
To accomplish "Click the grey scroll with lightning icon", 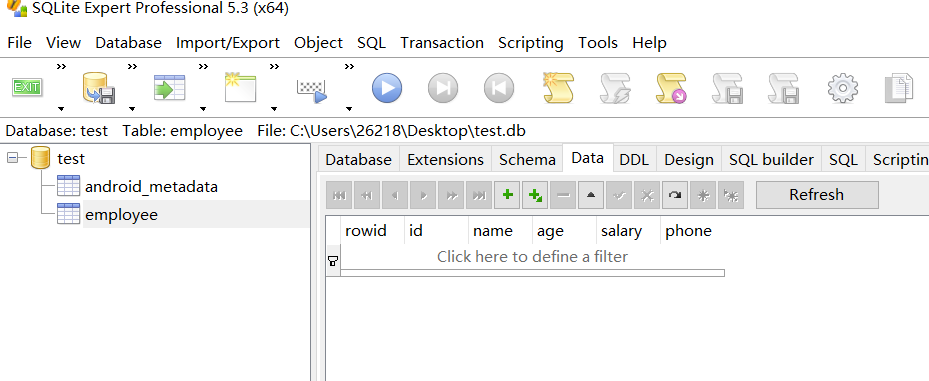I will [x=615, y=88].
